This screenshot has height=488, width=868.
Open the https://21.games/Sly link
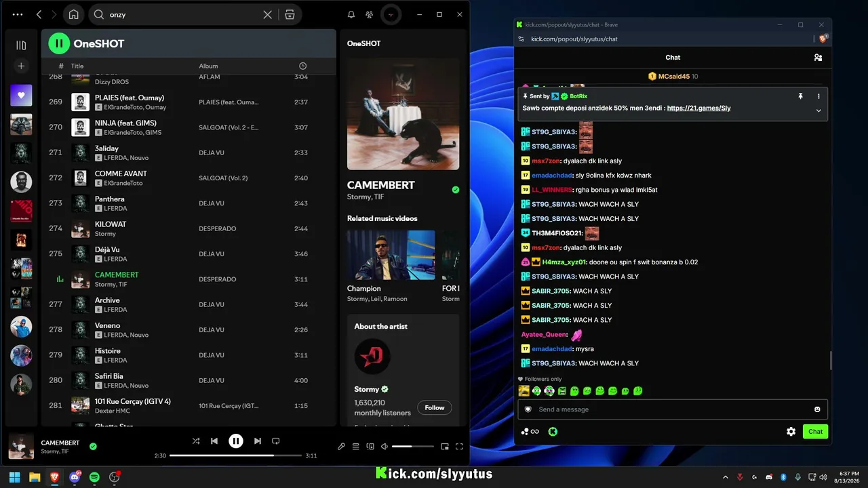[x=699, y=108]
